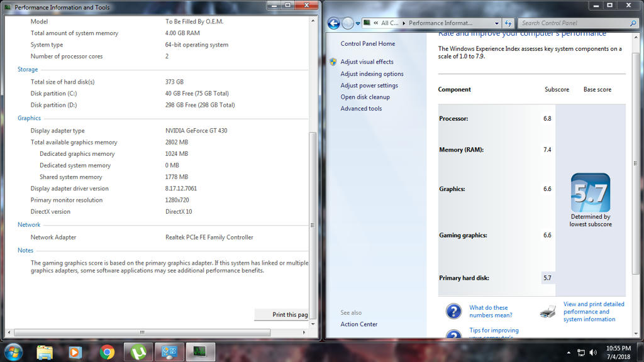Open disk cleanup link
Image resolution: width=644 pixels, height=362 pixels.
[x=365, y=97]
